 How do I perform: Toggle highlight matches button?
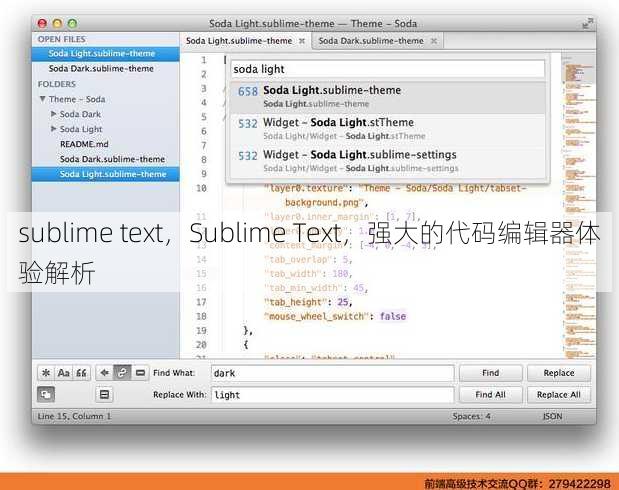click(105, 394)
